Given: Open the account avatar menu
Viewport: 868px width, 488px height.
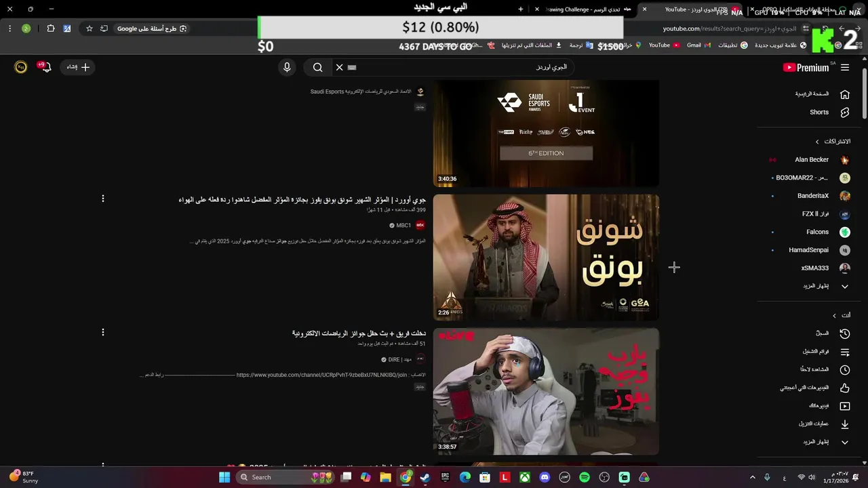Looking at the screenshot, I should click(x=21, y=67).
